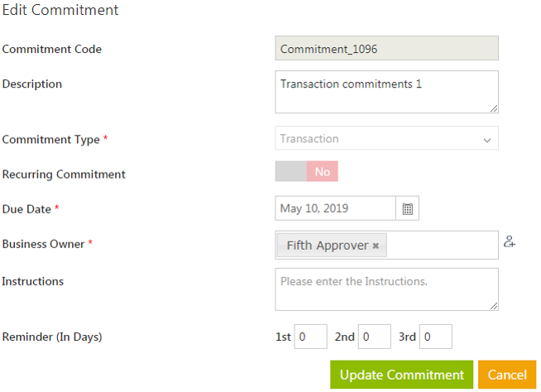Click the Instructions text area
541x392 pixels.
pyautogui.click(x=386, y=289)
